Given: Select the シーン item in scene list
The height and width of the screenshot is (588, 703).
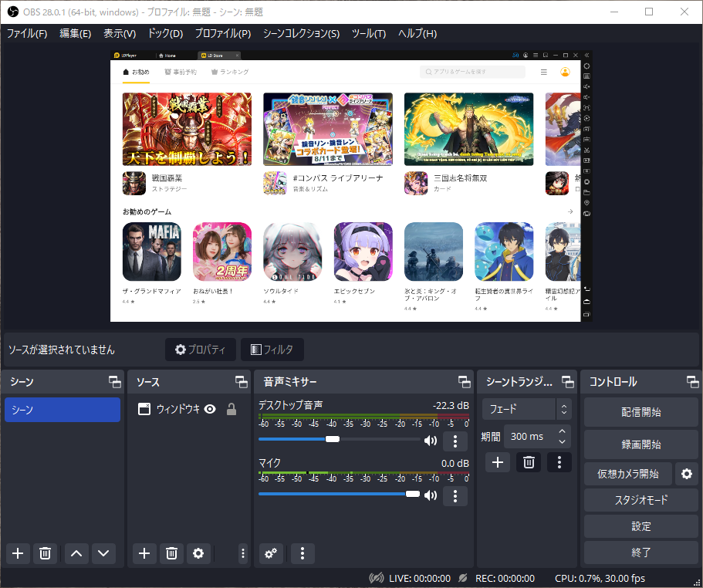Looking at the screenshot, I should pos(63,410).
